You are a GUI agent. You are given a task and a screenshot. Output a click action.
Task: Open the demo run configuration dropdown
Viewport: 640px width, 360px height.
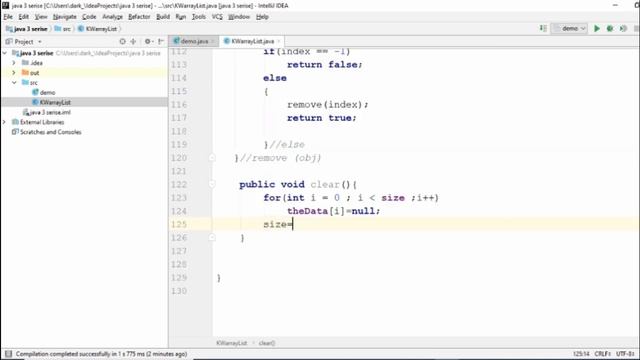click(x=569, y=29)
